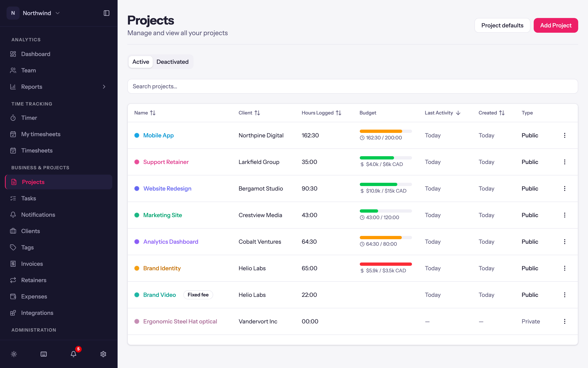Open actions menu for Ergonomic Steel Hat optical
Image resolution: width=588 pixels, height=368 pixels.
click(565, 321)
